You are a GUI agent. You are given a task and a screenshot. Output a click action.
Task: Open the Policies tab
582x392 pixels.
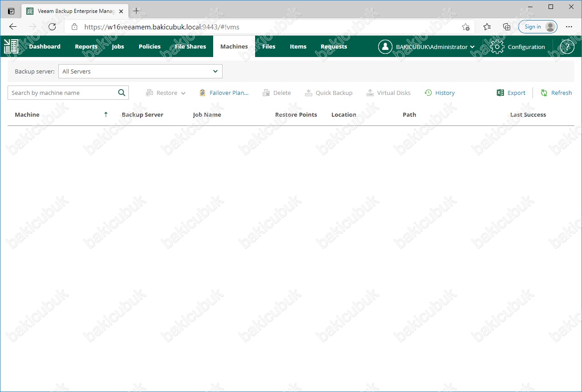pos(149,46)
